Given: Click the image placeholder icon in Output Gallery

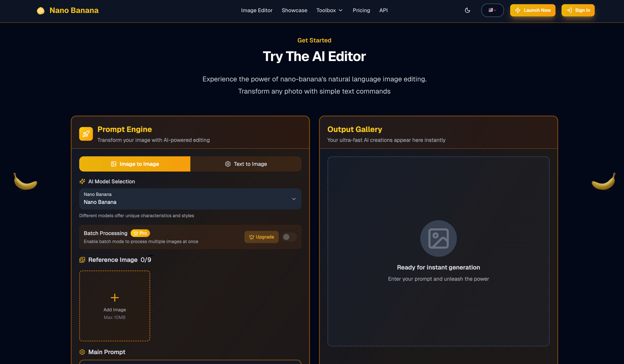Looking at the screenshot, I should click(x=438, y=238).
